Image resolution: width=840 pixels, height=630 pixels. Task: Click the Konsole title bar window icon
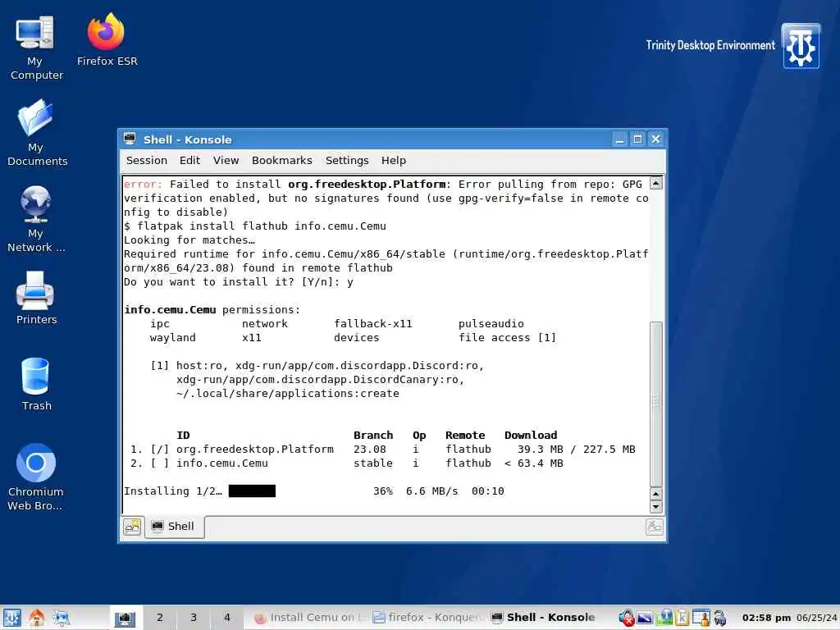[x=130, y=139]
